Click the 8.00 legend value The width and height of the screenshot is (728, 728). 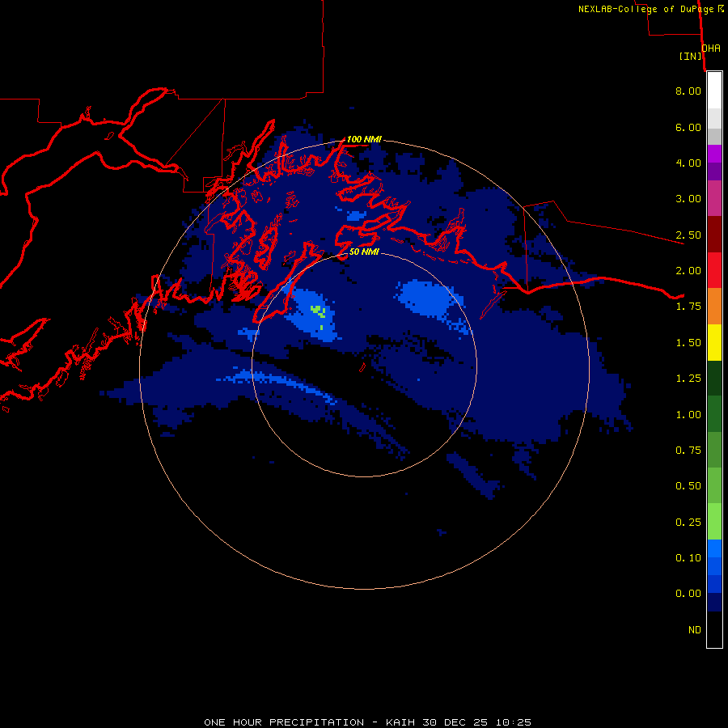688,91
